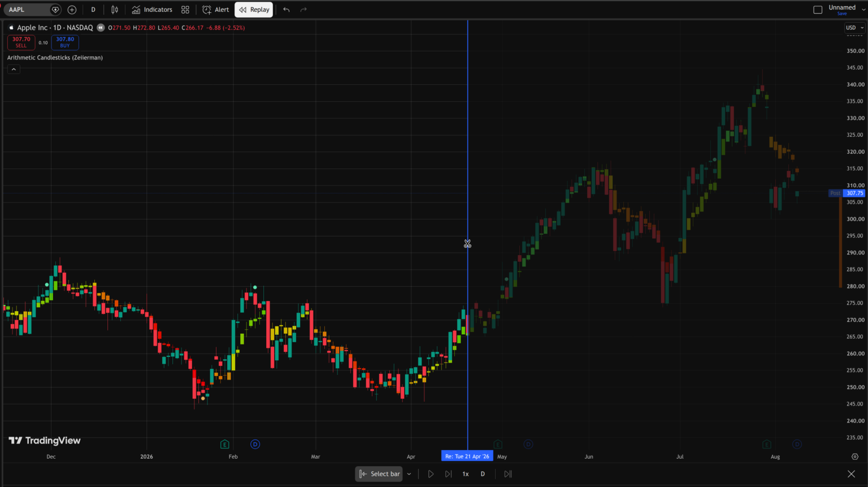Image resolution: width=868 pixels, height=487 pixels.
Task: Click the 350.00 price axis label
Action: [x=855, y=51]
